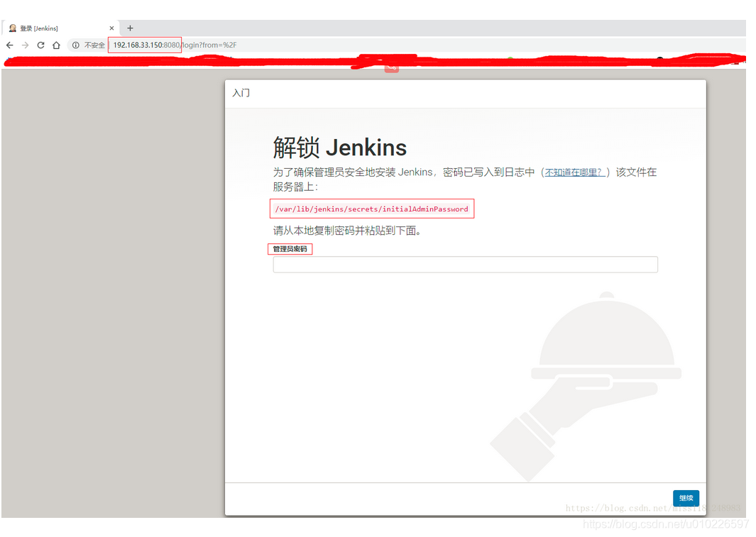Click the 管理员密码 label
Viewport: 756px width, 537px height.
tap(290, 249)
